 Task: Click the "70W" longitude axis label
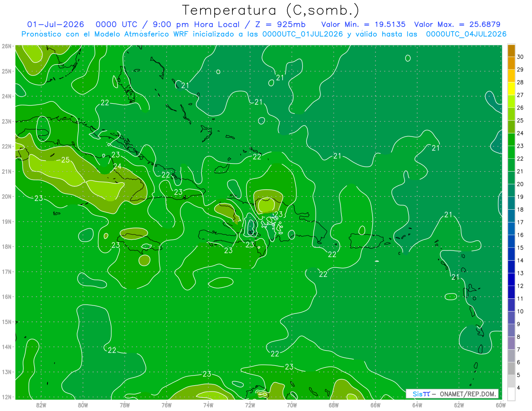pyautogui.click(x=292, y=405)
